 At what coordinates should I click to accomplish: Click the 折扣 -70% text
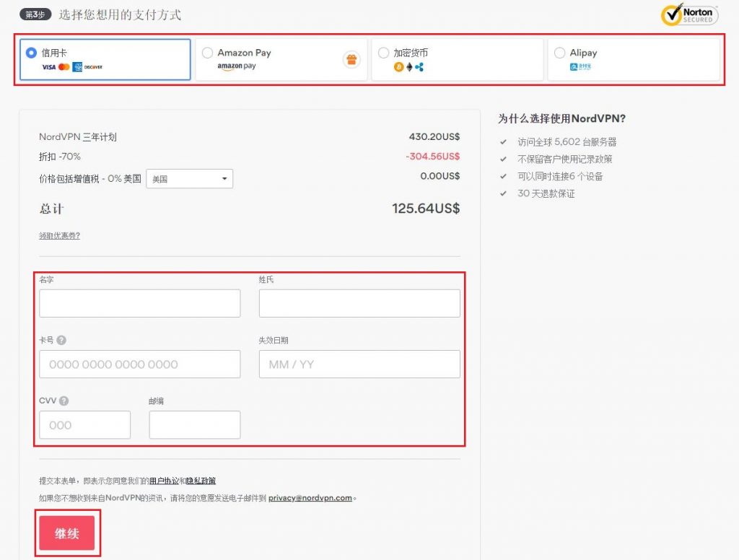tap(60, 157)
